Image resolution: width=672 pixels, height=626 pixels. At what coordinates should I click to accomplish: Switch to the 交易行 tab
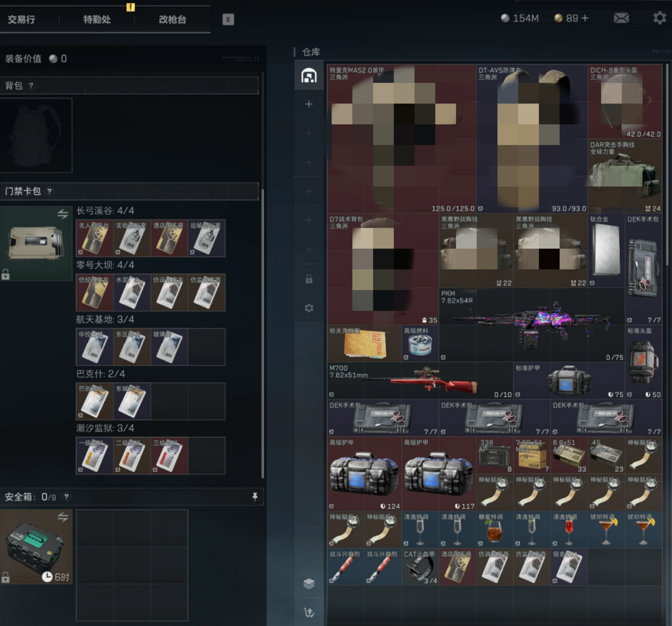coord(21,19)
